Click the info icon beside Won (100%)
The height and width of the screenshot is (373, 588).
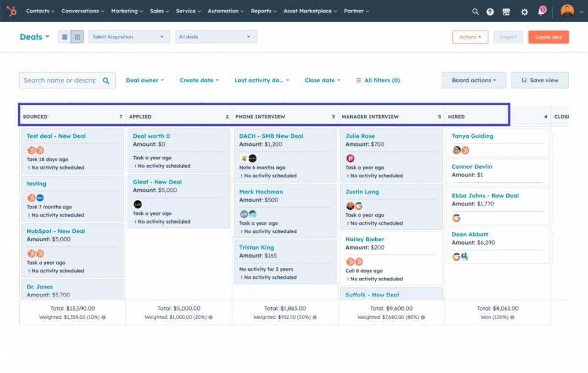click(x=513, y=317)
